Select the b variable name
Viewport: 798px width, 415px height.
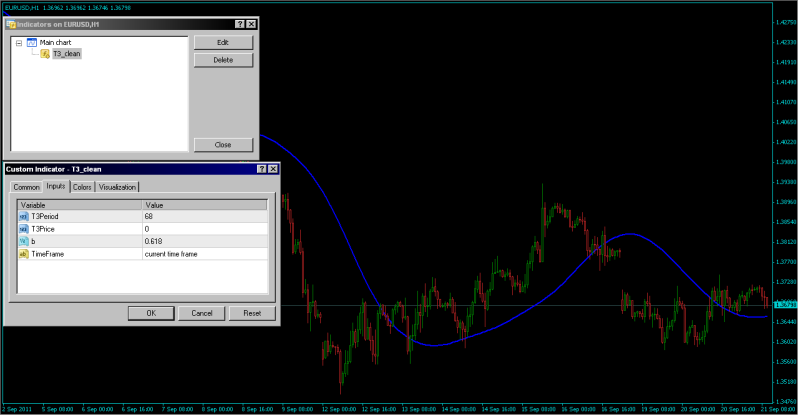[33, 241]
